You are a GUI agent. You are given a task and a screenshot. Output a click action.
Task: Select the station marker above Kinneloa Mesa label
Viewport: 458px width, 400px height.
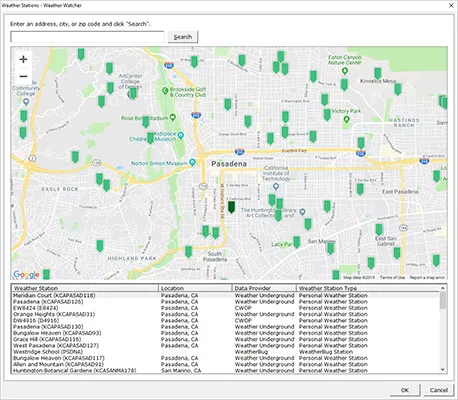(x=378, y=73)
